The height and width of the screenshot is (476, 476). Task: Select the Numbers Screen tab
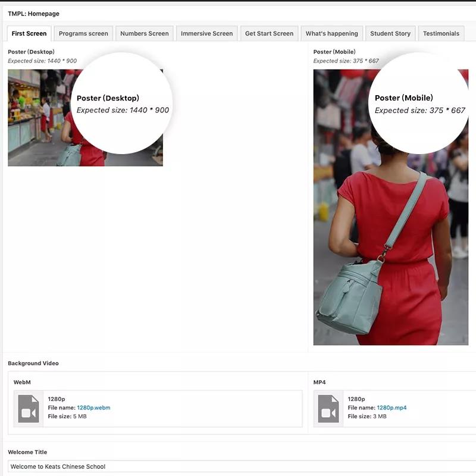pos(145,33)
